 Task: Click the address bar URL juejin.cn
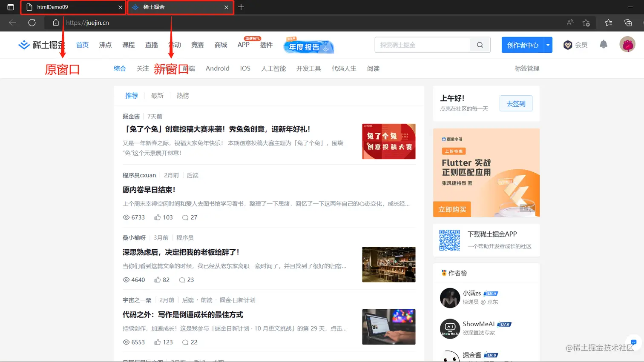click(x=87, y=23)
